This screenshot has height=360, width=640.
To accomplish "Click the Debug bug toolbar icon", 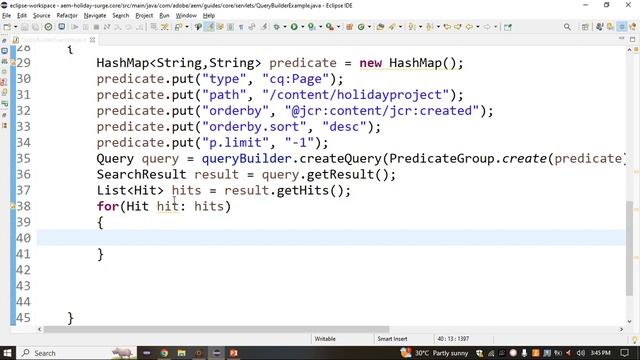I will pyautogui.click(x=277, y=27).
